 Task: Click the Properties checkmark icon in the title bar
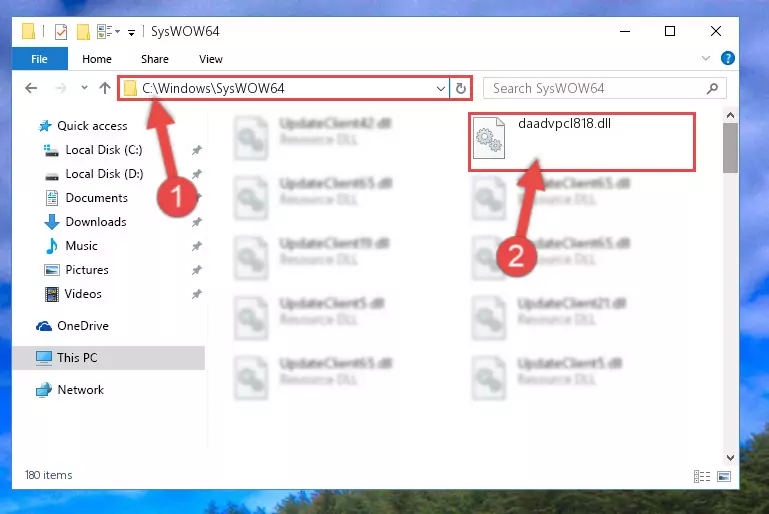click(61, 32)
